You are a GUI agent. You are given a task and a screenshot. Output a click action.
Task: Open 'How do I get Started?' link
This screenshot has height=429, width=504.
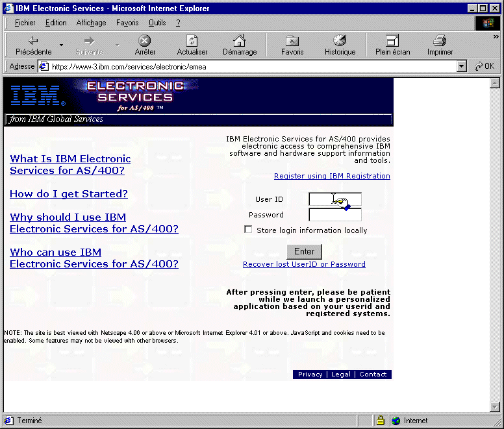coord(68,193)
